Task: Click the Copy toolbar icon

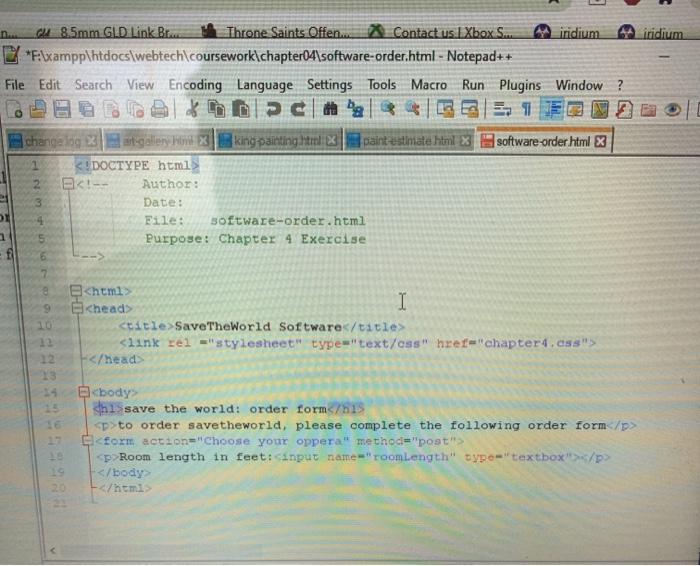Action: click(217, 109)
